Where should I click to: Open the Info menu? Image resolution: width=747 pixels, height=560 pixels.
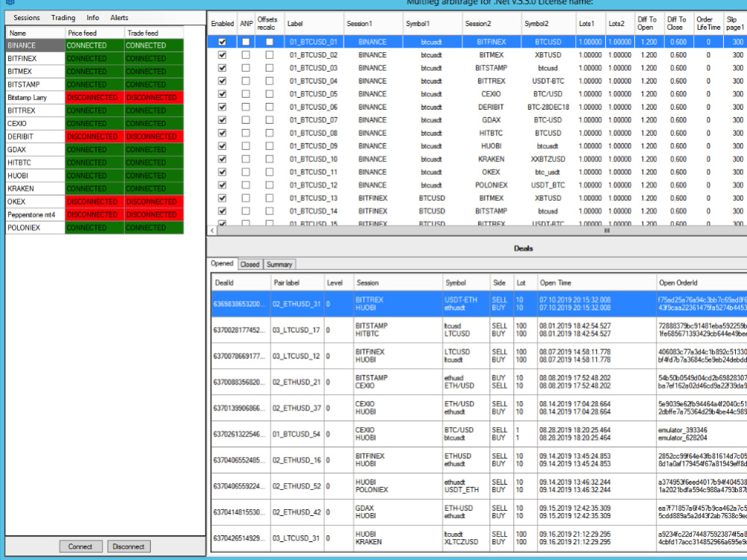tap(93, 18)
